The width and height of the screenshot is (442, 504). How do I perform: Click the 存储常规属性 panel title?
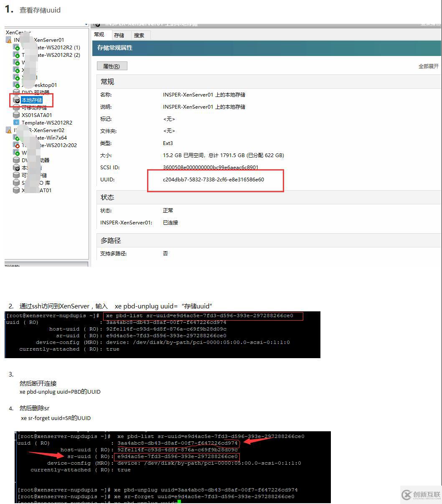115,48
